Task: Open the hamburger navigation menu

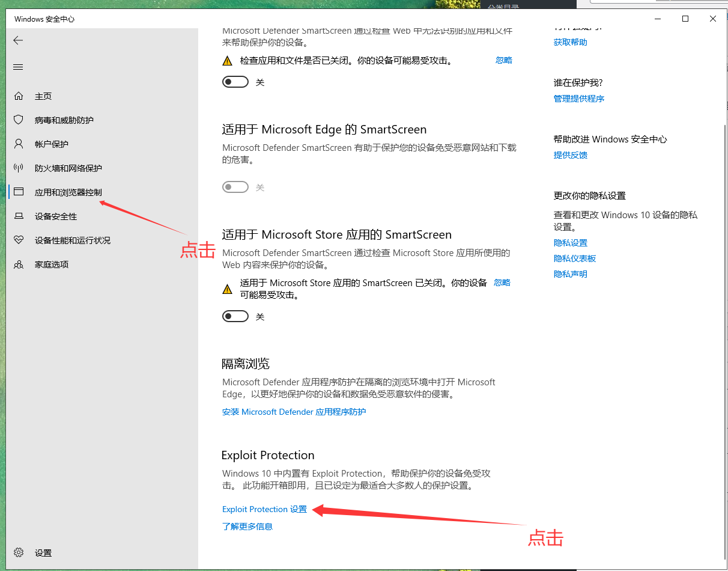Action: click(x=18, y=67)
